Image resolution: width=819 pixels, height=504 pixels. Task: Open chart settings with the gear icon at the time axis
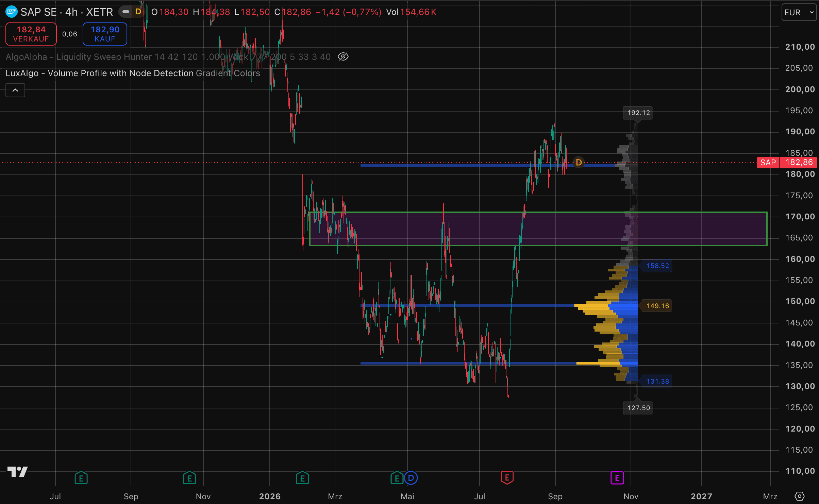800,496
